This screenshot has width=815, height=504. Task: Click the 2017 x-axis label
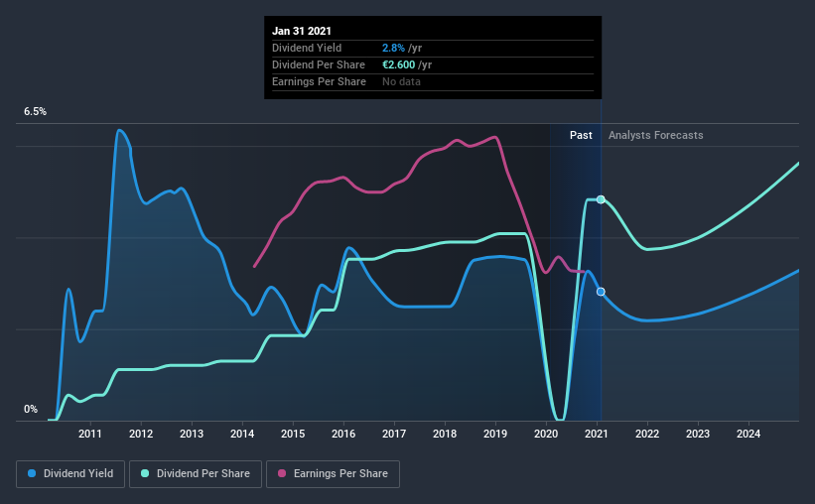[x=394, y=434]
